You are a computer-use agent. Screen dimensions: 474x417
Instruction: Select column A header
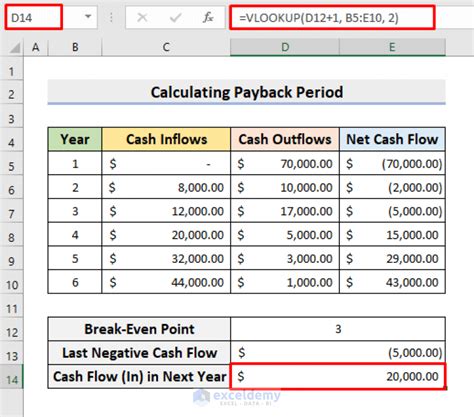[x=36, y=47]
